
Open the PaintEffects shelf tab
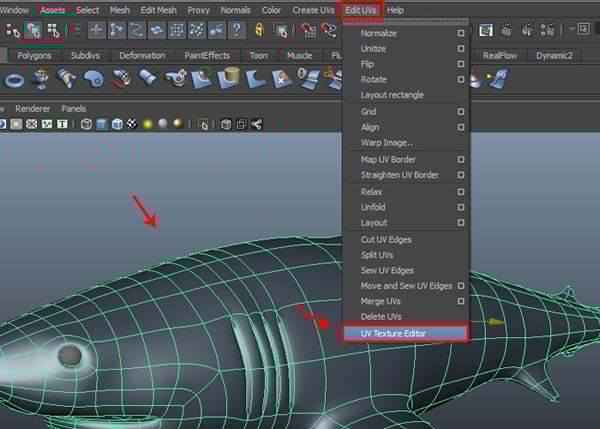coord(207,56)
